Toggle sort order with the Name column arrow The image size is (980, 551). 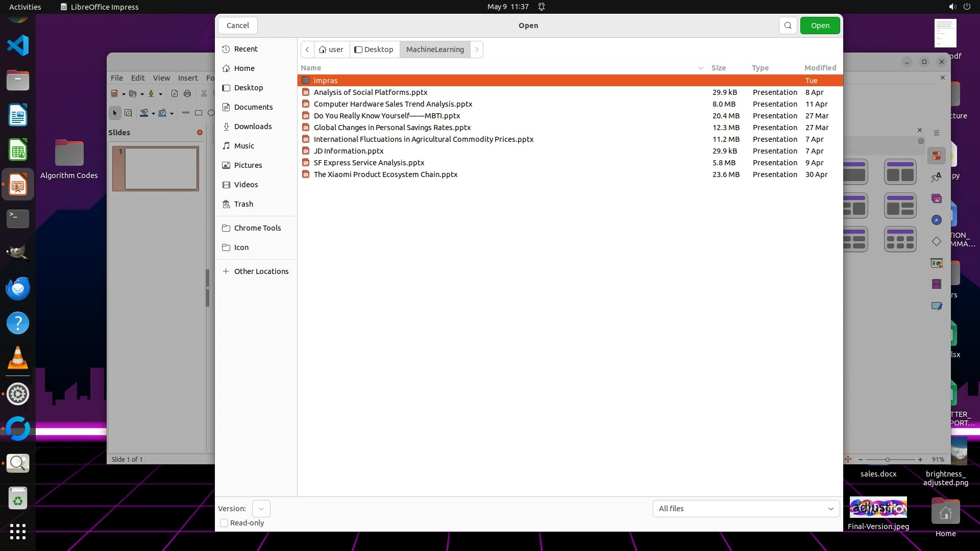coord(700,68)
